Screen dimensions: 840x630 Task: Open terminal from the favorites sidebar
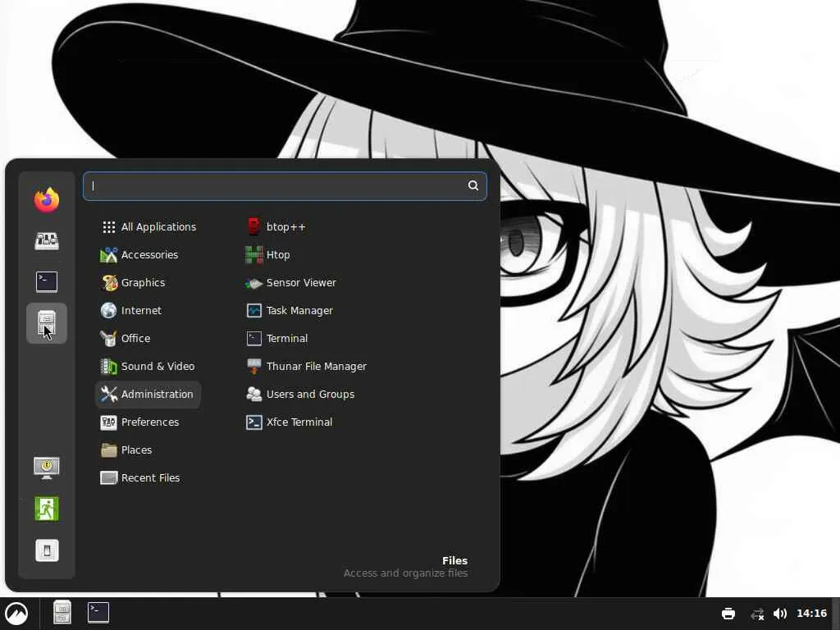point(47,282)
